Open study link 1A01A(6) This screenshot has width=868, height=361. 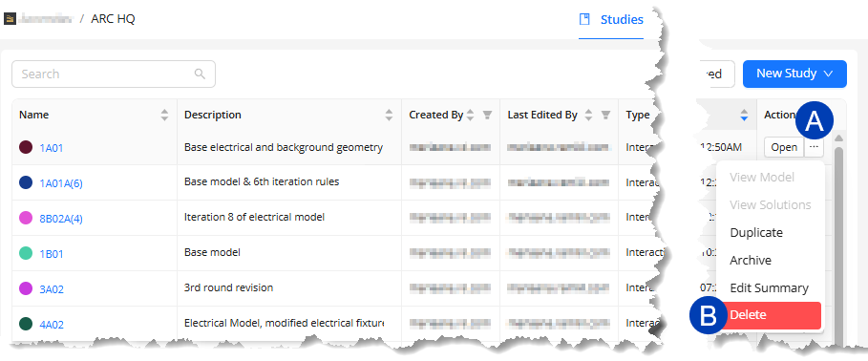click(61, 183)
